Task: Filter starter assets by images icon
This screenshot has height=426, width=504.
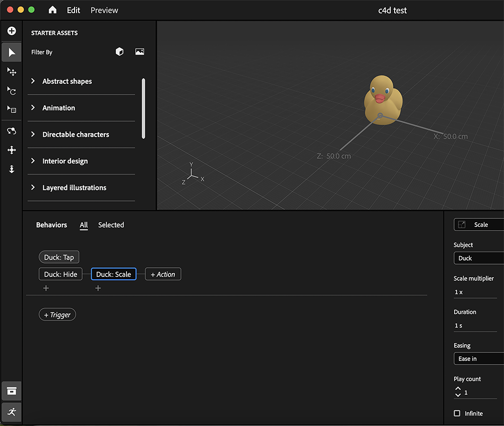Action: click(x=140, y=51)
